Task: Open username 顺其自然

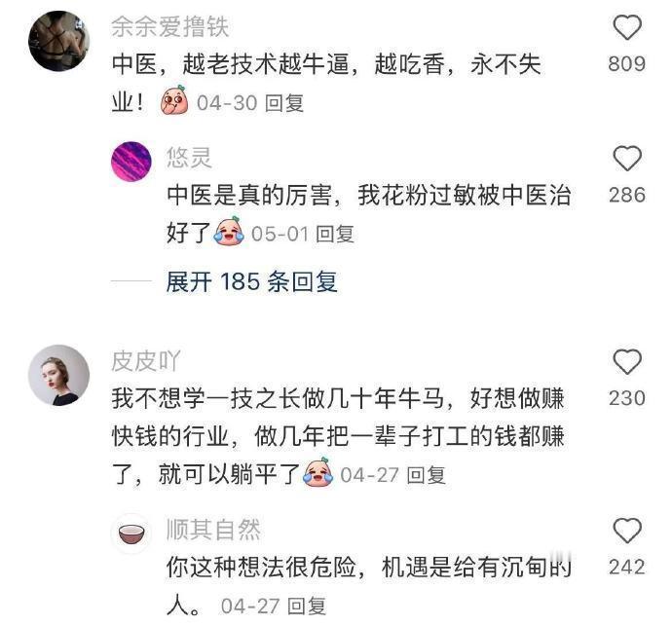Action: [213, 530]
